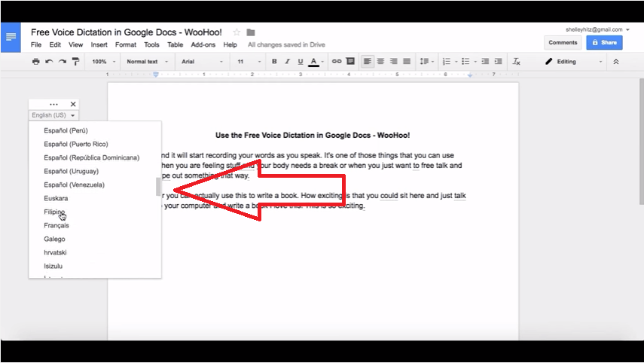Click the print icon in the toolbar
This screenshot has height=363, width=644.
(x=35, y=62)
